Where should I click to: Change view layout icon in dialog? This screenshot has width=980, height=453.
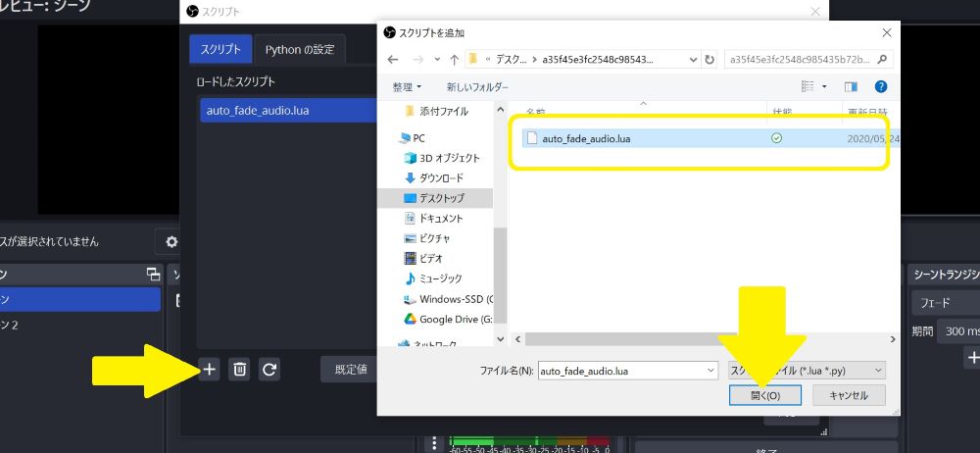coord(808,86)
